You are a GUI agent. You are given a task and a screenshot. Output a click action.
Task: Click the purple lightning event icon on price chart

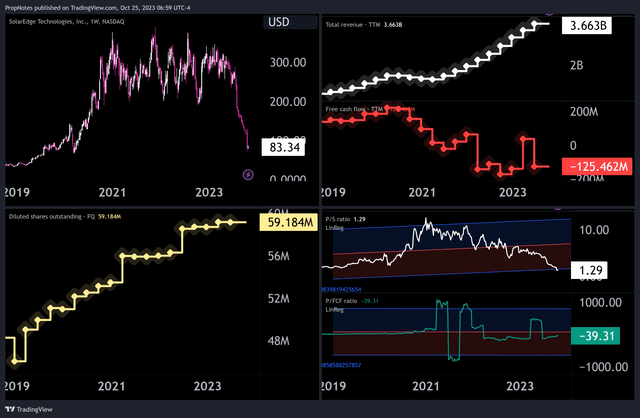pyautogui.click(x=249, y=175)
